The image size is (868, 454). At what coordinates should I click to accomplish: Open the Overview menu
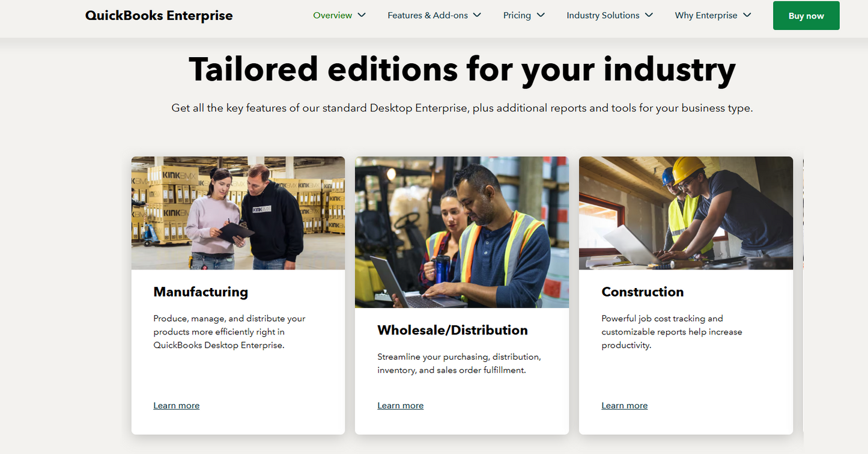pyautogui.click(x=333, y=16)
